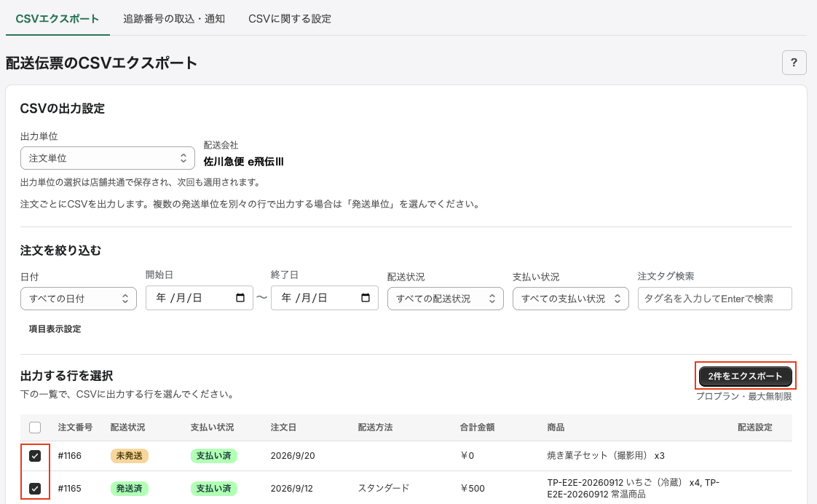The image size is (817, 504).
Task: Focus the 開始日 date field
Action: [199, 298]
